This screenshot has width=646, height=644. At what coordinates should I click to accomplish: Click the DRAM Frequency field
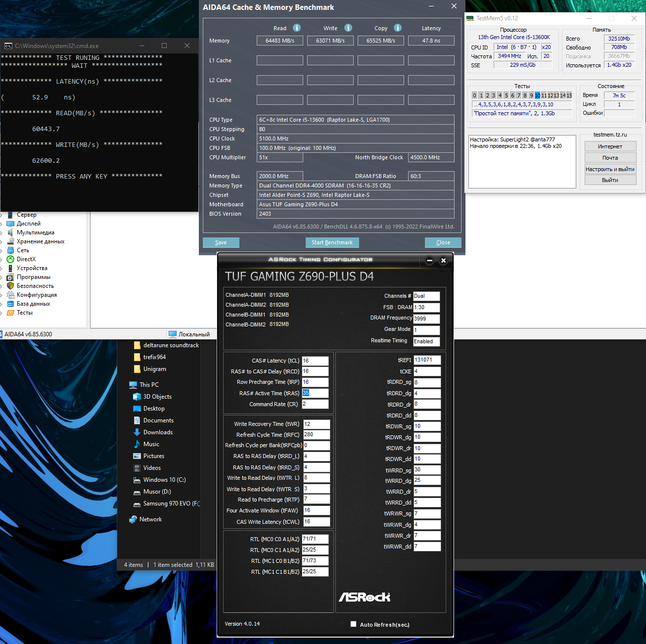click(x=426, y=319)
